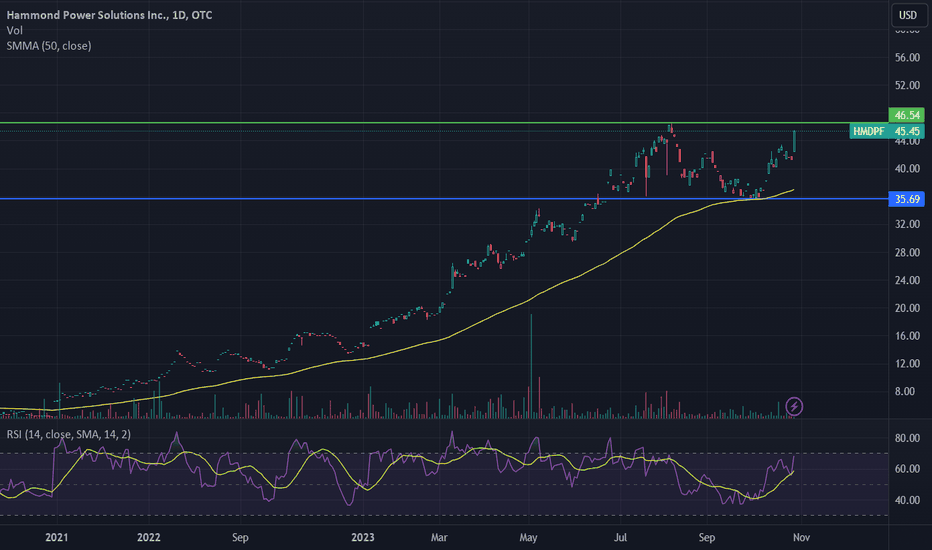This screenshot has width=932, height=550.
Task: Click the 2022 time axis label
Action: coord(149,538)
